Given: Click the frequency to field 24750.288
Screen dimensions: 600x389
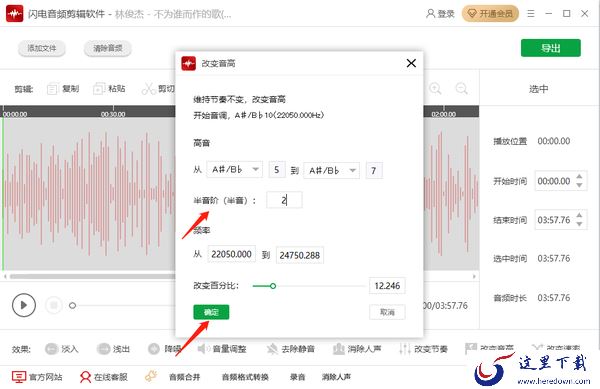Looking at the screenshot, I should (300, 255).
